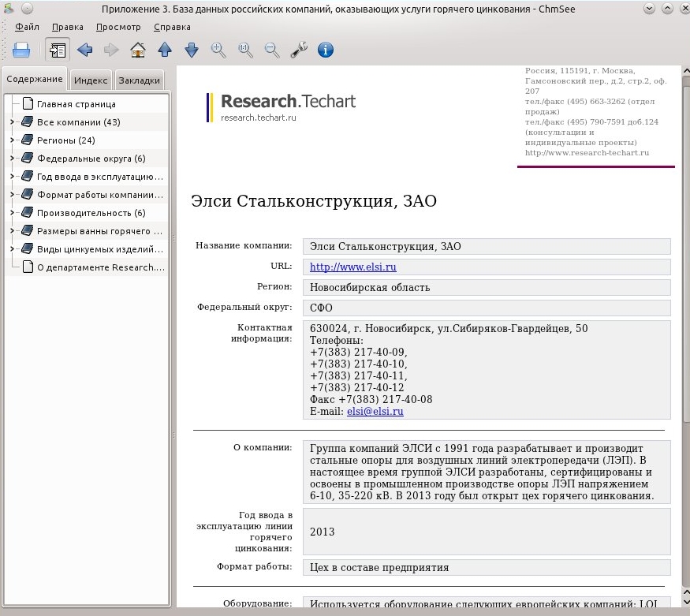This screenshot has height=616, width=690.
Task: Click the Новосибирская область region value
Action: tap(487, 287)
